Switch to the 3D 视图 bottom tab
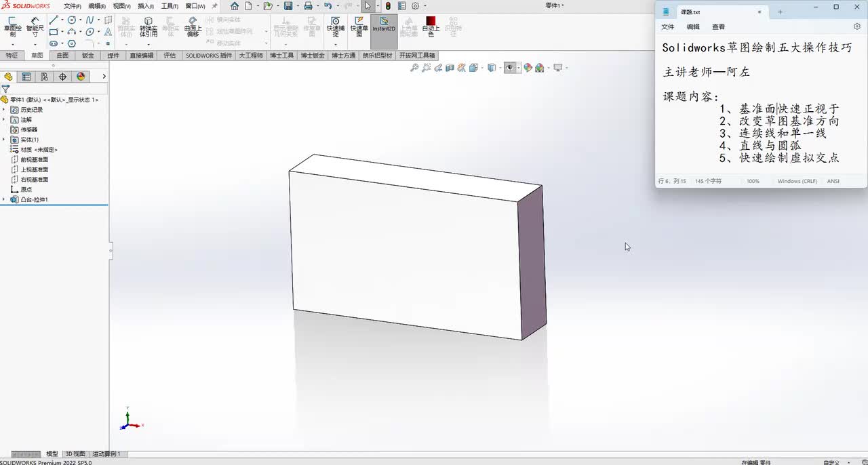 point(75,454)
